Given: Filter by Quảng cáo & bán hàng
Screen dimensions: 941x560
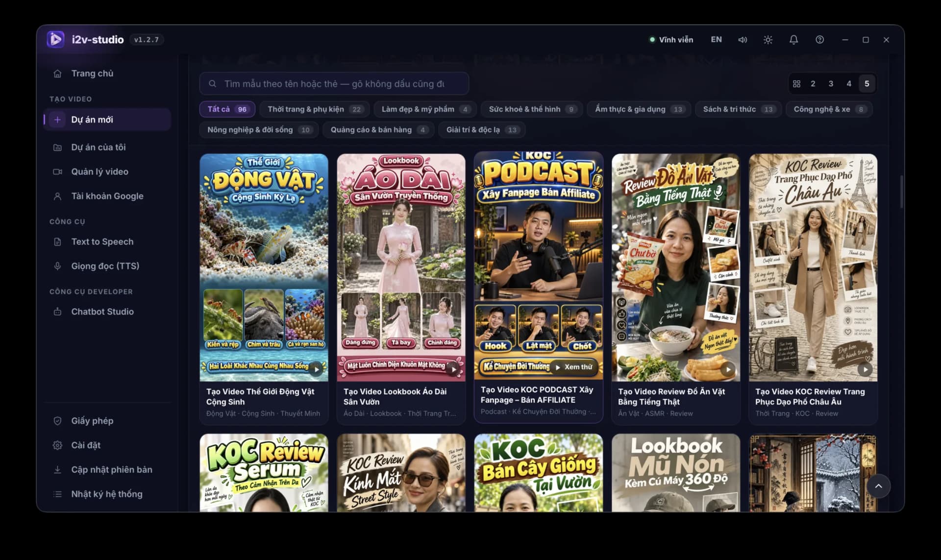Looking at the screenshot, I should (x=378, y=130).
